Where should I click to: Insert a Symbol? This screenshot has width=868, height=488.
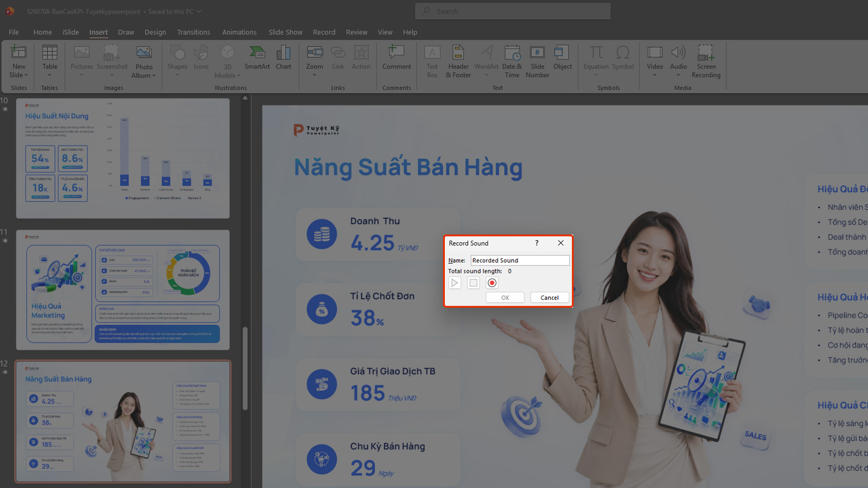click(623, 57)
